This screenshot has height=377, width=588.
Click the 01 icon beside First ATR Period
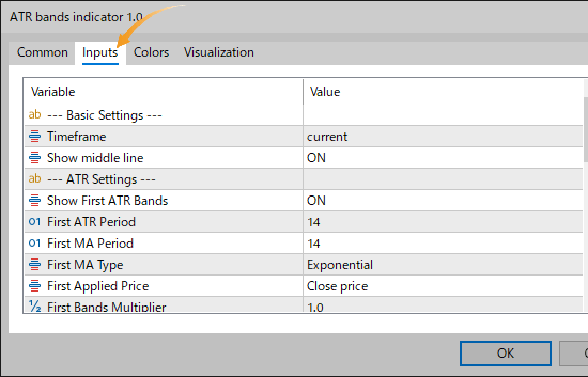(x=34, y=222)
